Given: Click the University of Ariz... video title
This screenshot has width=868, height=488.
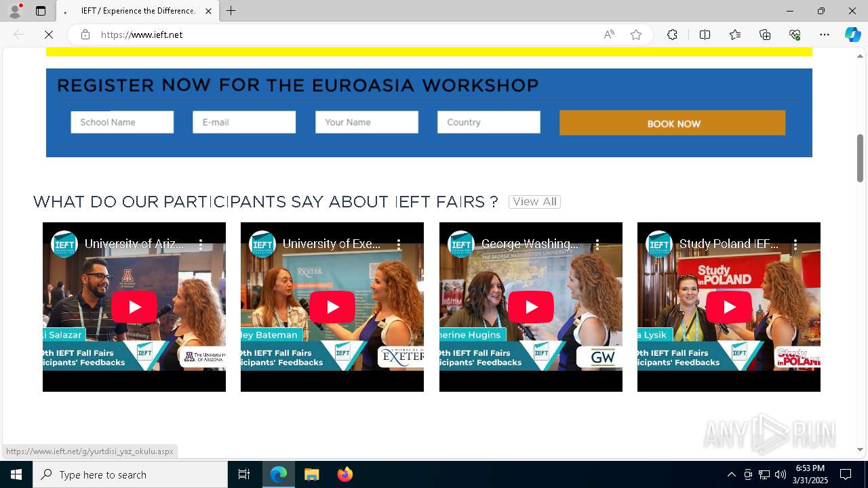Looking at the screenshot, I should point(134,244).
